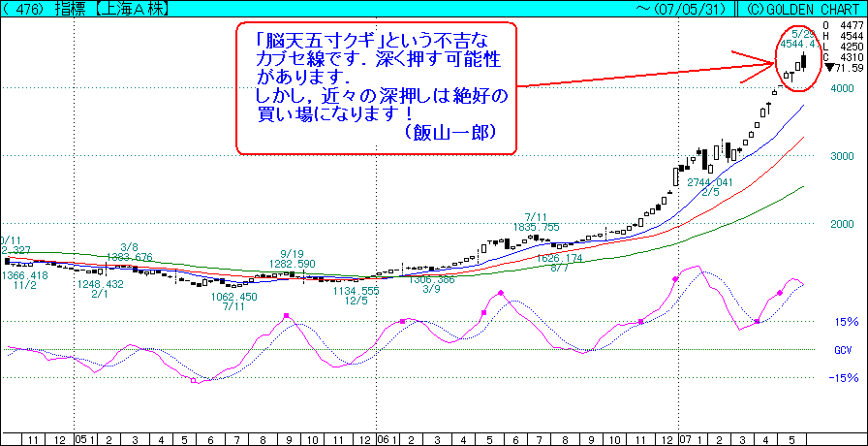The height and width of the screenshot is (446, 868).
Task: Click the GCV axis label
Action: coord(842,350)
